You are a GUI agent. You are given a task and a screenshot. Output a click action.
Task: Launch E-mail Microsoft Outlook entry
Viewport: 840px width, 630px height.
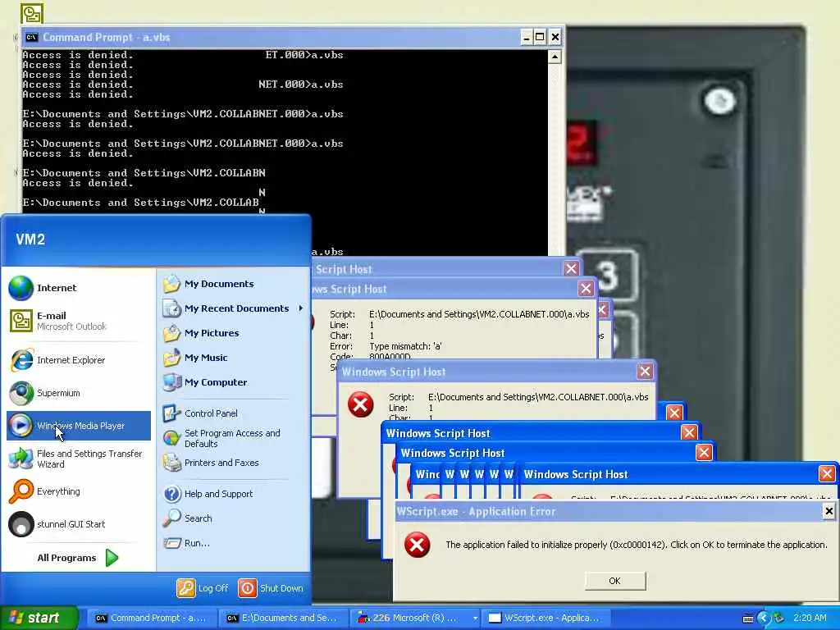[79, 321]
